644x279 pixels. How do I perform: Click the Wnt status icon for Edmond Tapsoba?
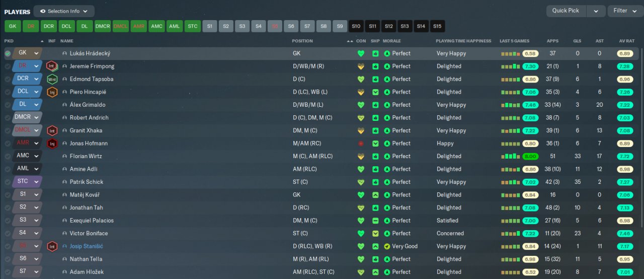52,79
